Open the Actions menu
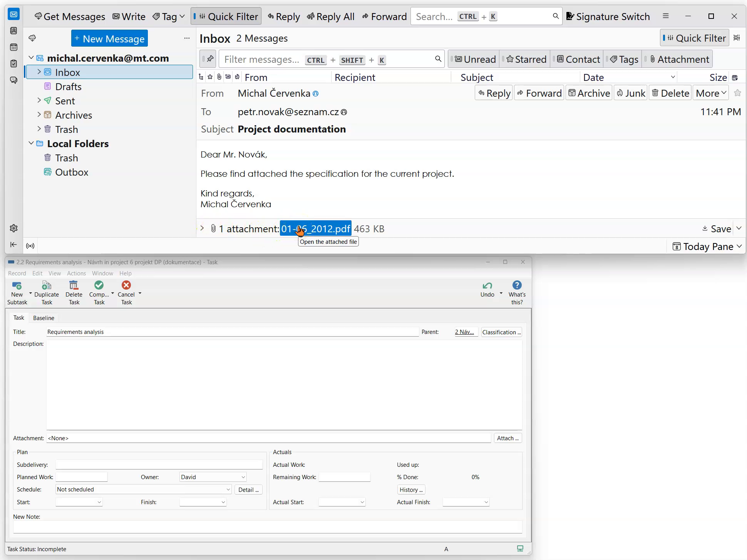The width and height of the screenshot is (747, 560). point(76,273)
